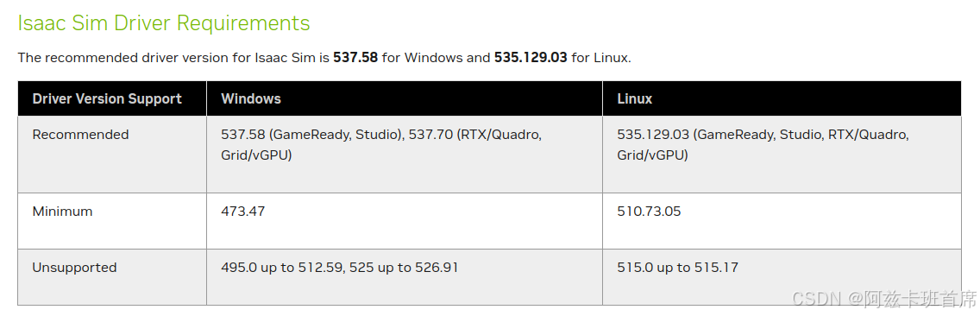Select the Recommended row label
This screenshot has width=980, height=316.
80,135
